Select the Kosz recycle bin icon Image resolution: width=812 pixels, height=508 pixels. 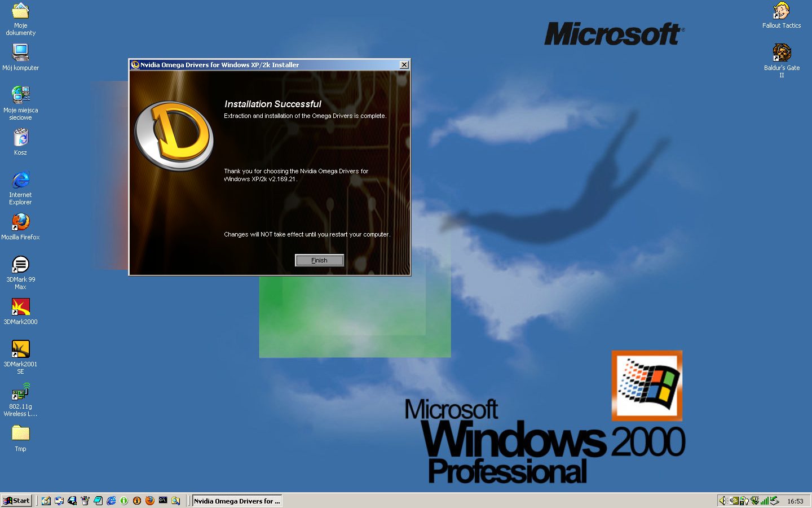pyautogui.click(x=21, y=138)
